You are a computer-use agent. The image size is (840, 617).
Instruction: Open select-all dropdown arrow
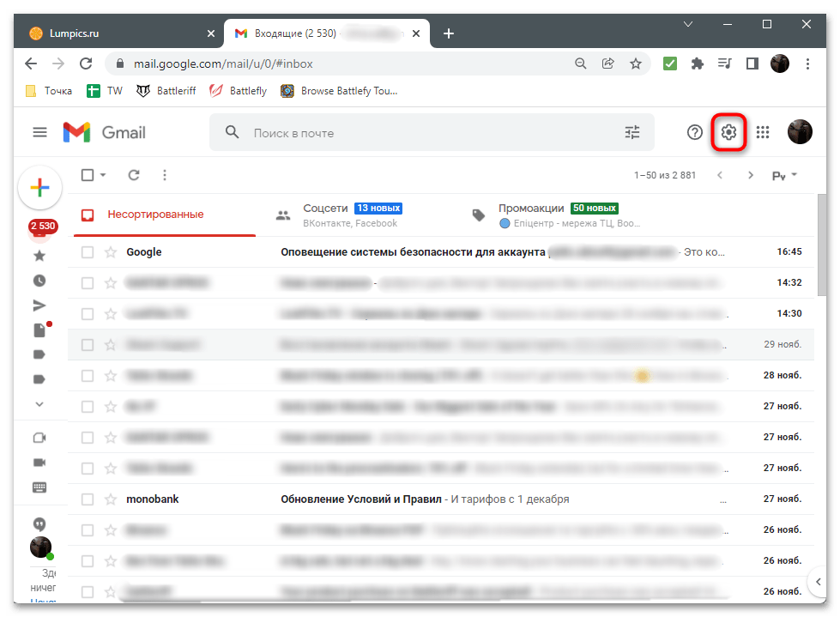(x=103, y=175)
